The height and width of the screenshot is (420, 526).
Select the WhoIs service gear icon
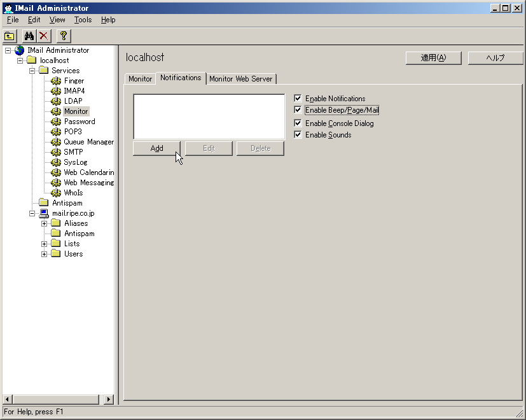pos(56,193)
